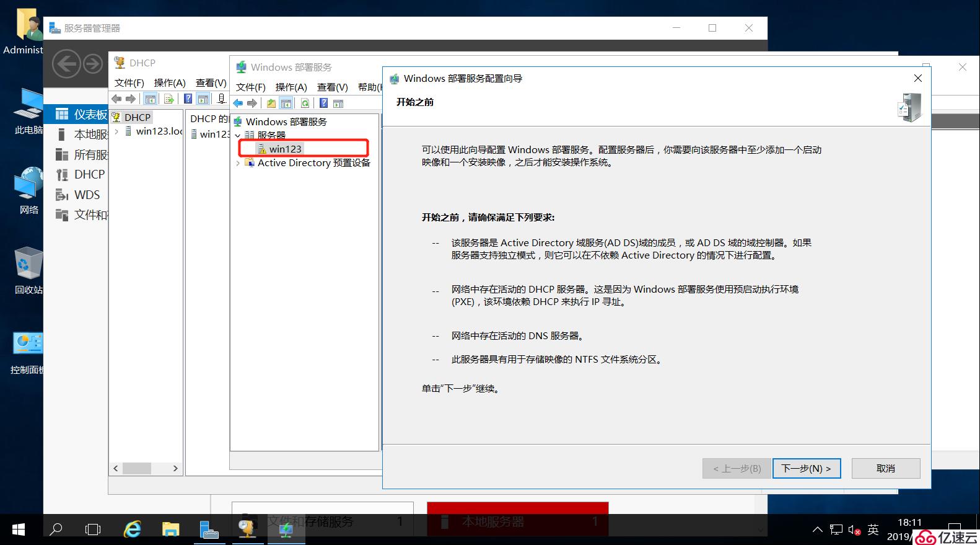980x545 pixels.
Task: Click Cancel (取消) in the wizard
Action: [x=886, y=468]
